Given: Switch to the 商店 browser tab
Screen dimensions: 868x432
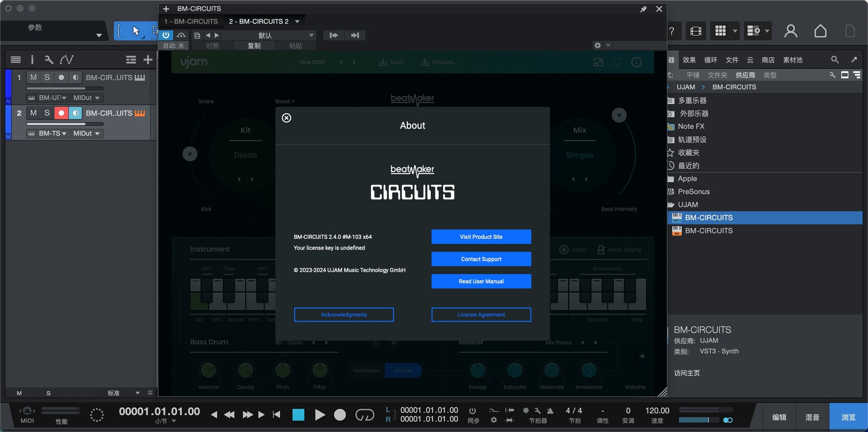Looking at the screenshot, I should 768,60.
